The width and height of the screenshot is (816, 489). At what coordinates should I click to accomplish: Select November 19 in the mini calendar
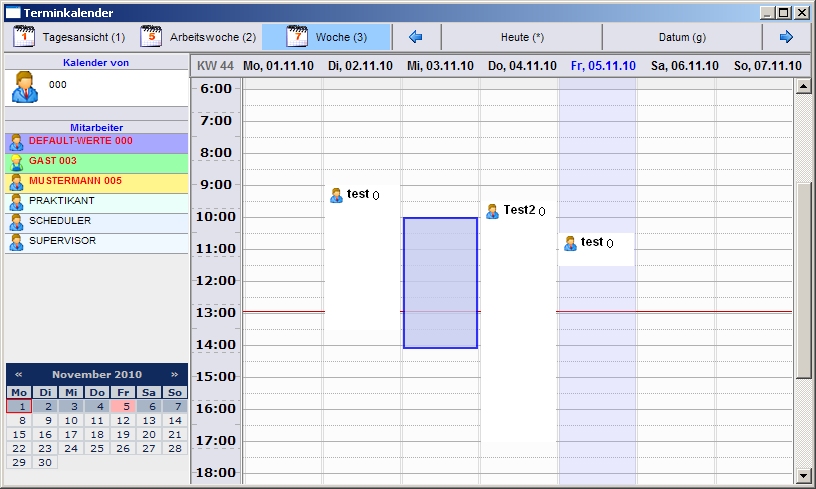pos(123,435)
